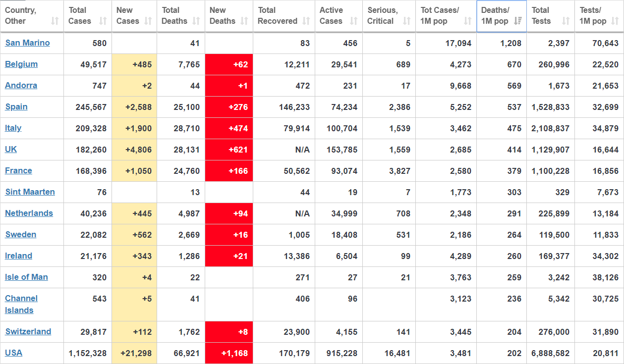Click the Total Recovered column header
The width and height of the screenshot is (624, 364).
(278, 16)
